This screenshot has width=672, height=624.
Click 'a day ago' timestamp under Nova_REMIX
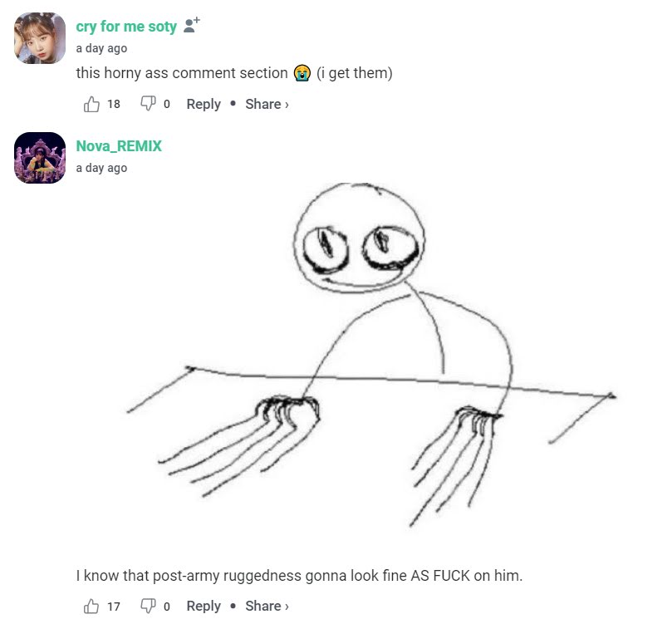click(101, 168)
